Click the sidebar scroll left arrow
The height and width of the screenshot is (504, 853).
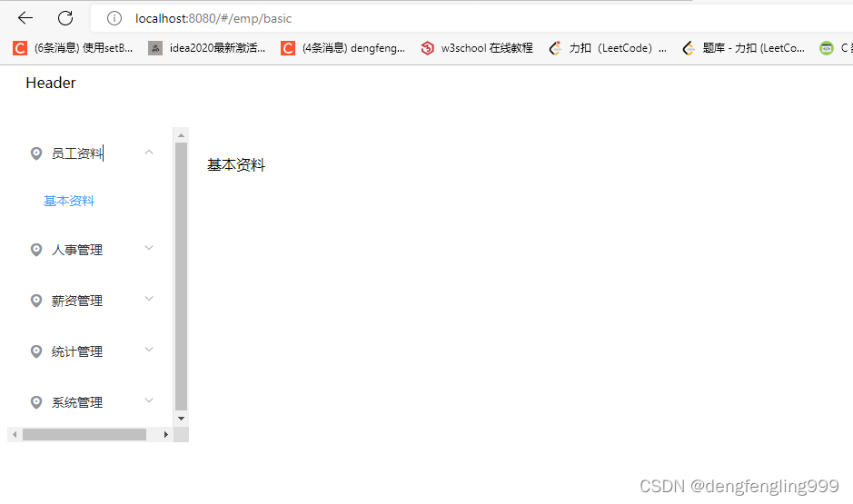[x=15, y=434]
